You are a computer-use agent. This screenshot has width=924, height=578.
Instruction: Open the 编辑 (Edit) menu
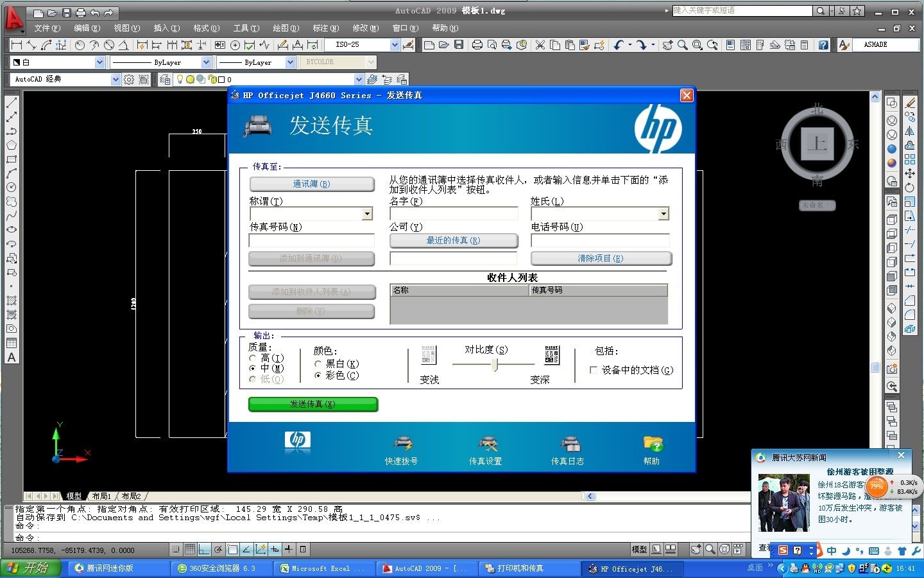pos(87,28)
